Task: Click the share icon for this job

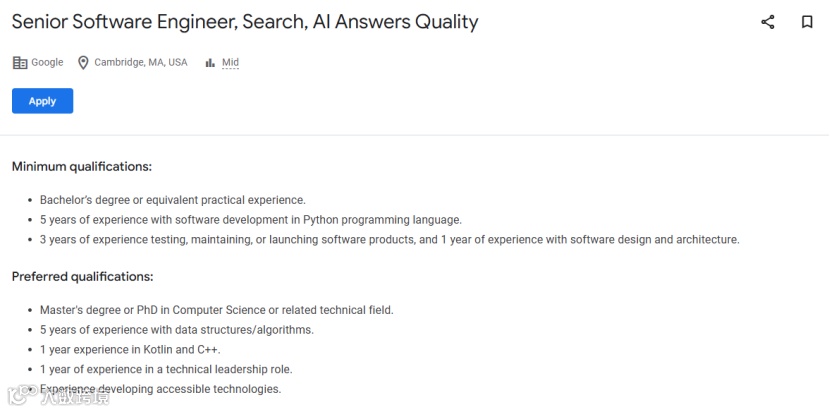Action: pyautogui.click(x=768, y=22)
